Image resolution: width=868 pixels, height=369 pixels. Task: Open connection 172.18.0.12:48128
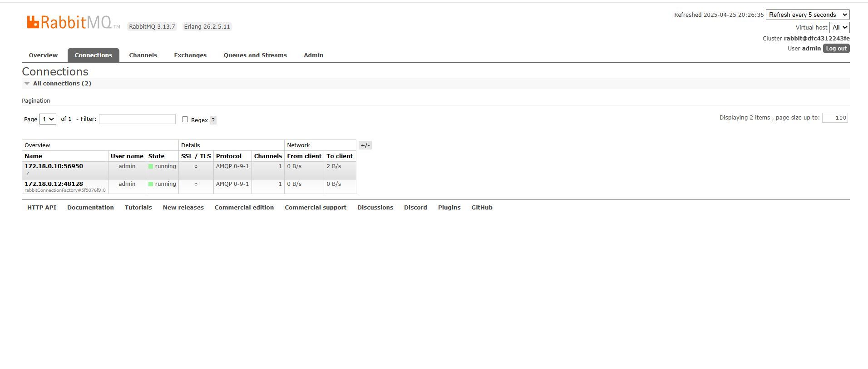pos(54,184)
